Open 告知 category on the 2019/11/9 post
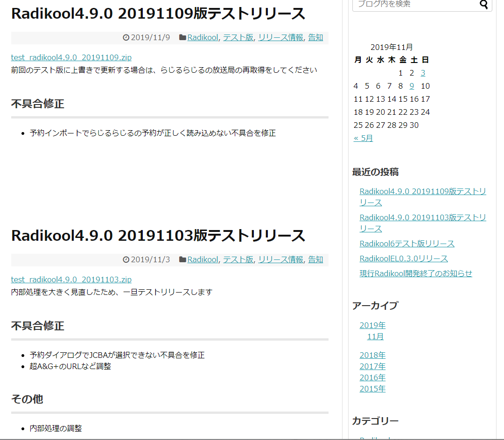This screenshot has height=440, width=504. pyautogui.click(x=315, y=37)
